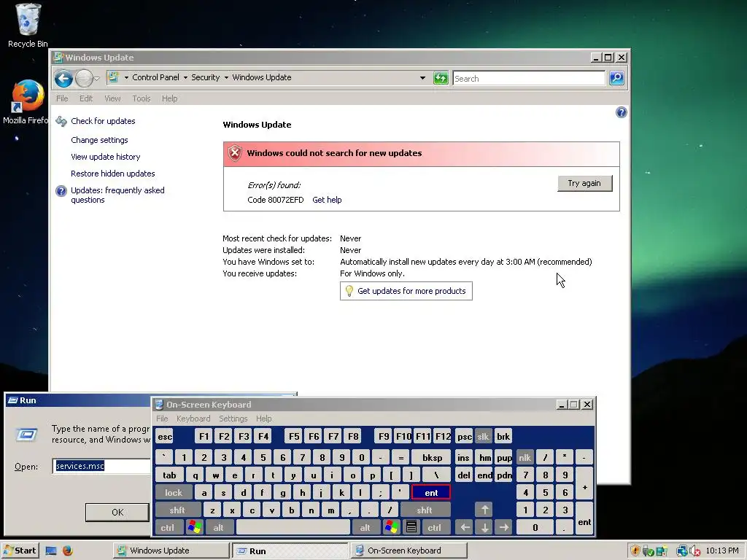Expand the breadcrumb arrow before Control Panel
Screen dimensions: 747x560
point(126,77)
